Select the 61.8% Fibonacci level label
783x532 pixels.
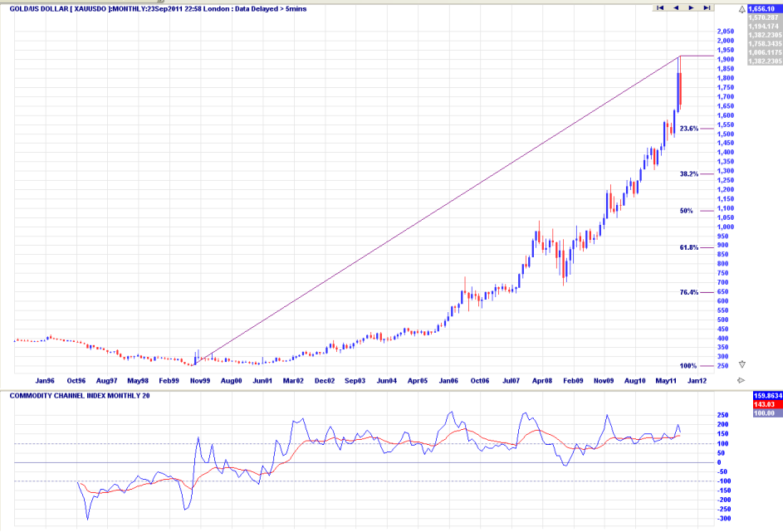[688, 247]
